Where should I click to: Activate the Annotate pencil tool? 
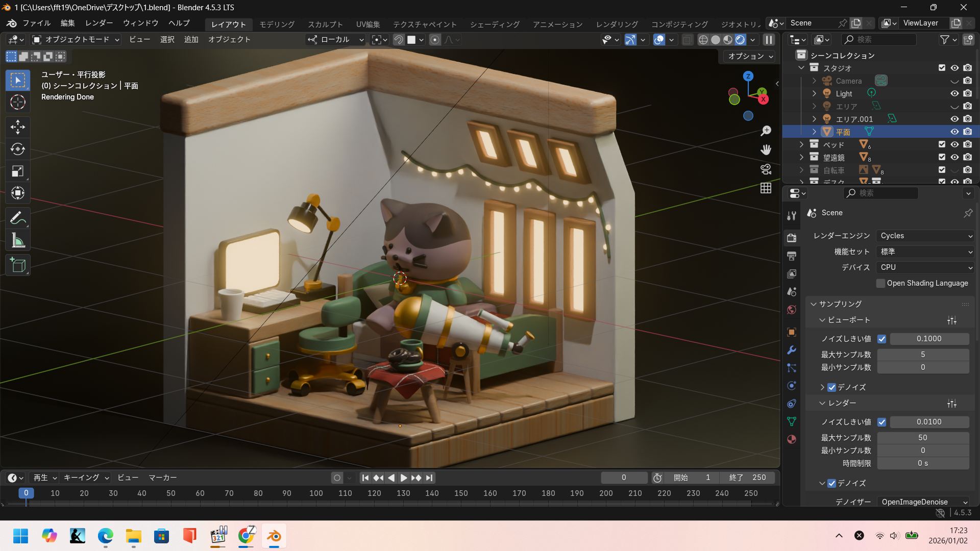18,218
